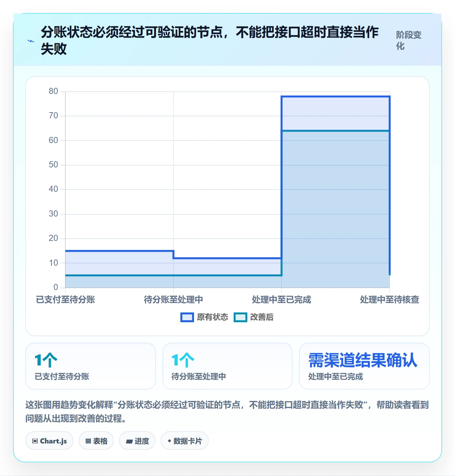The width and height of the screenshot is (455, 476).
Task: Select the Chart.js tag
Action: [x=49, y=441]
